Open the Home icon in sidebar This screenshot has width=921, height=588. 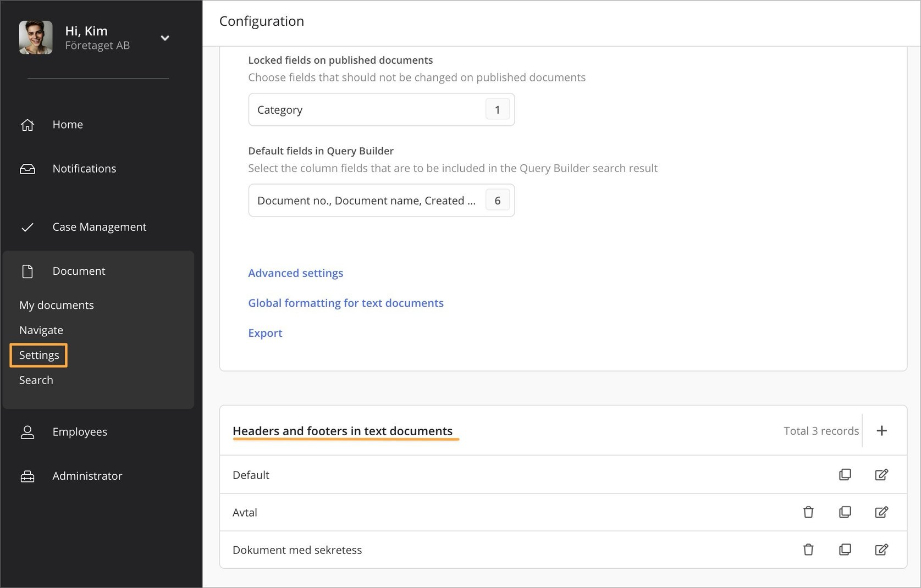[27, 125]
